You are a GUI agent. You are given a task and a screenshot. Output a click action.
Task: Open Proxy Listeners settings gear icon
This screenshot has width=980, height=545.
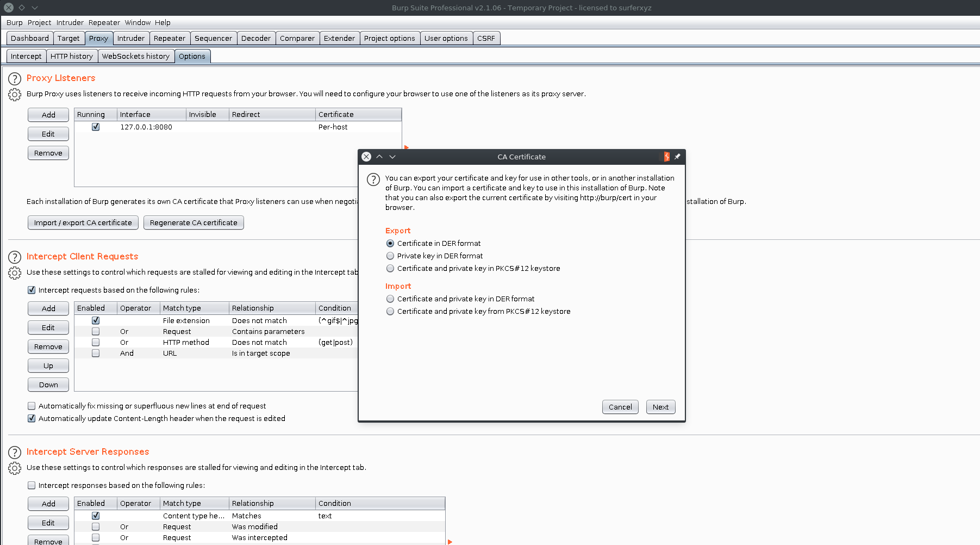(x=15, y=95)
